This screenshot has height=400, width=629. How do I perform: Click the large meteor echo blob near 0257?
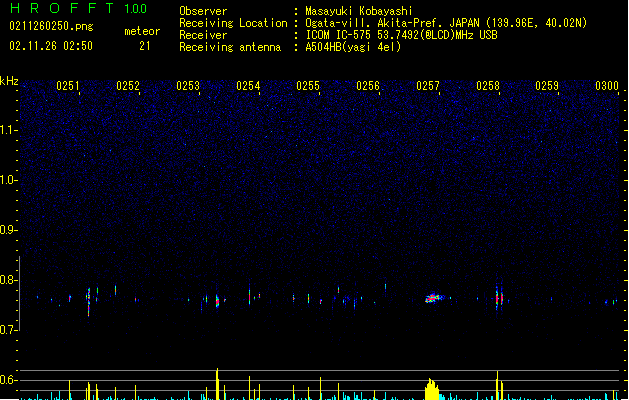tap(433, 298)
